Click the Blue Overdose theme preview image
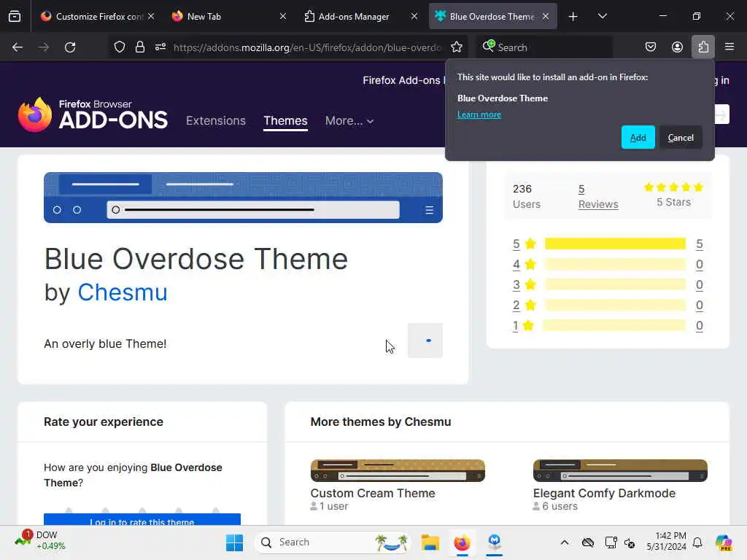 243,198
